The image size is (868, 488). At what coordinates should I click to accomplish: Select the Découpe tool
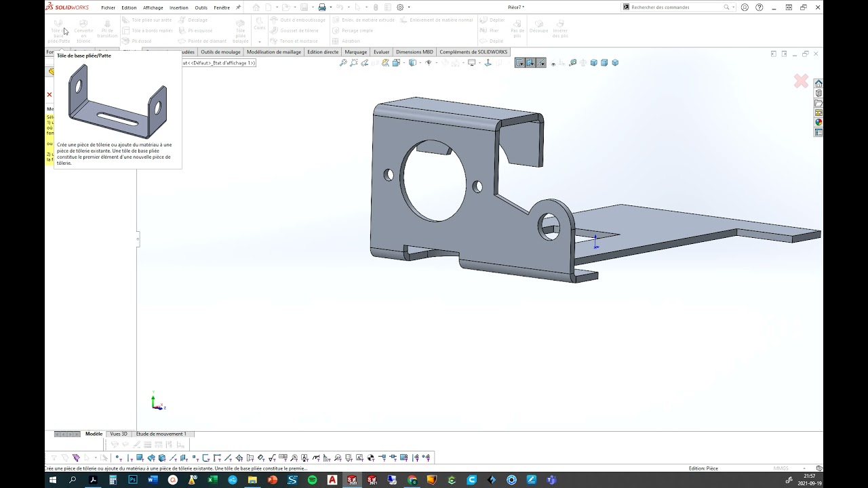tap(538, 26)
